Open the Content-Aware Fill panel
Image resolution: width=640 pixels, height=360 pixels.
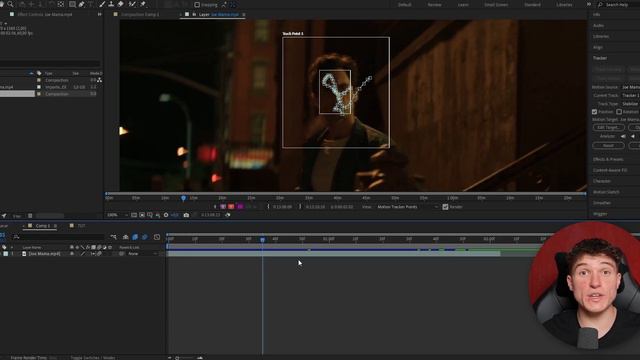(610, 170)
